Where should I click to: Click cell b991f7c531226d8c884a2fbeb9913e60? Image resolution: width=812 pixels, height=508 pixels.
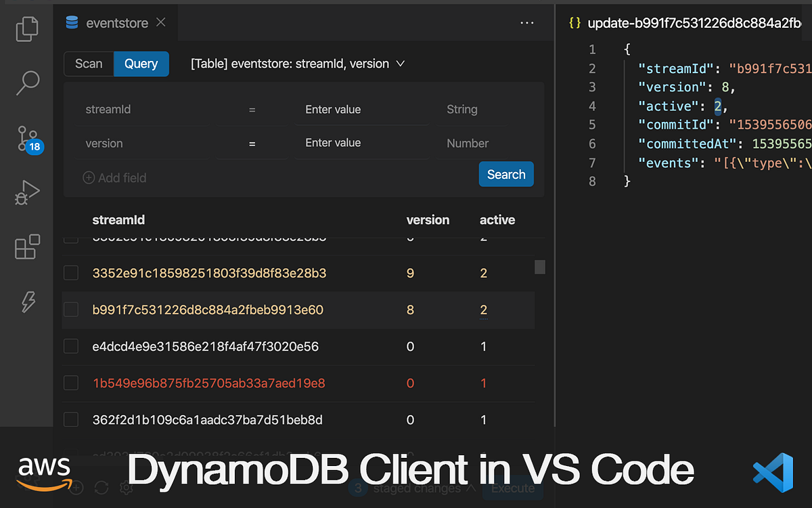tap(208, 310)
